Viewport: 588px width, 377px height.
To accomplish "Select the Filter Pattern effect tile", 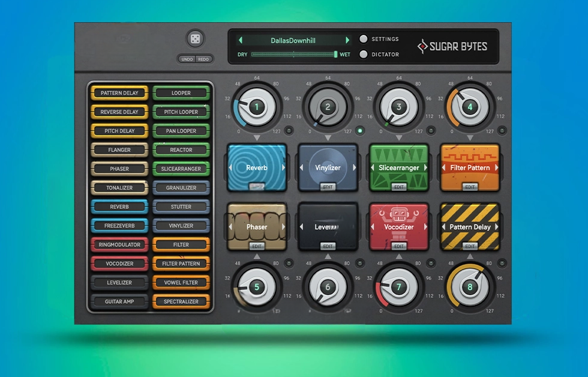I will (470, 167).
